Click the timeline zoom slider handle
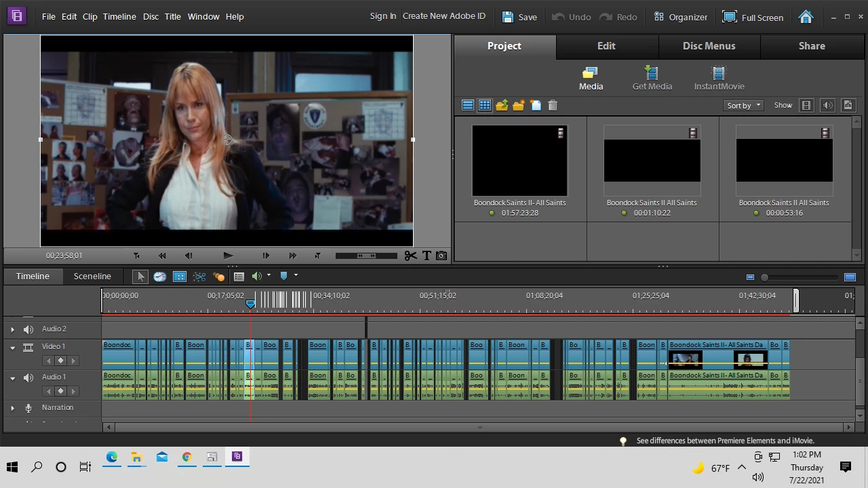Screen dimensions: 868x488 click(764, 277)
